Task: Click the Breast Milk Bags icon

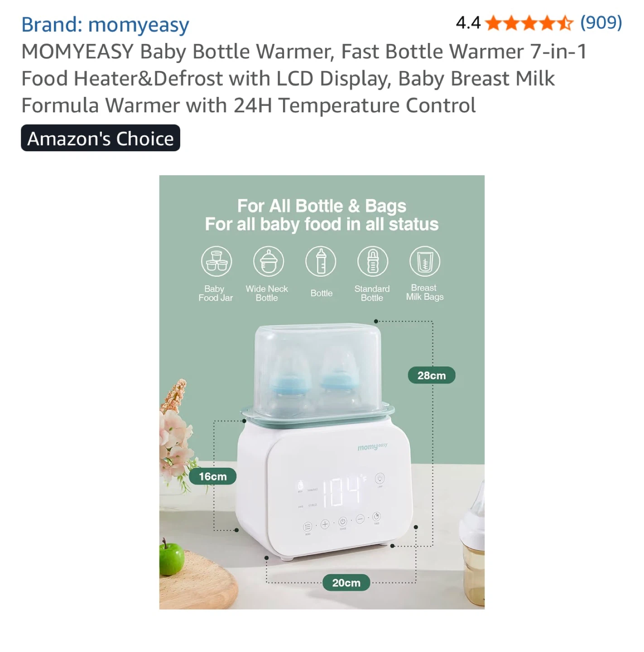Action: (x=425, y=261)
